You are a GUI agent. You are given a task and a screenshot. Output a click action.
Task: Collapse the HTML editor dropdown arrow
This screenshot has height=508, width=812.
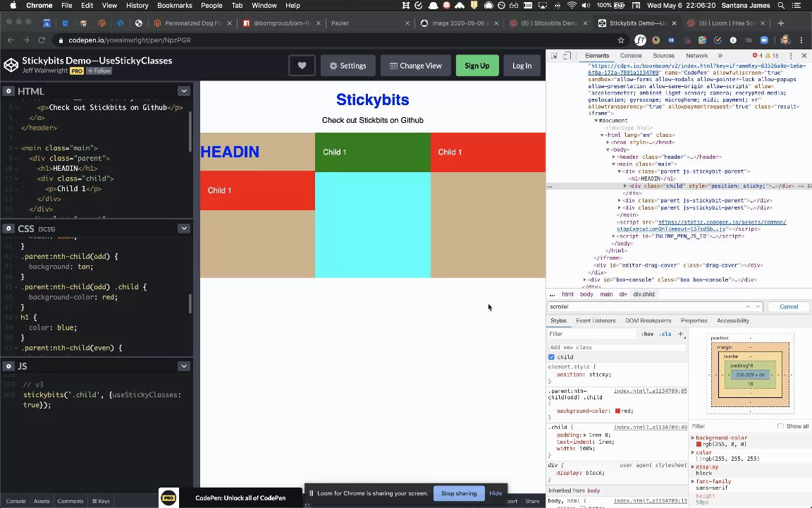pyautogui.click(x=184, y=91)
